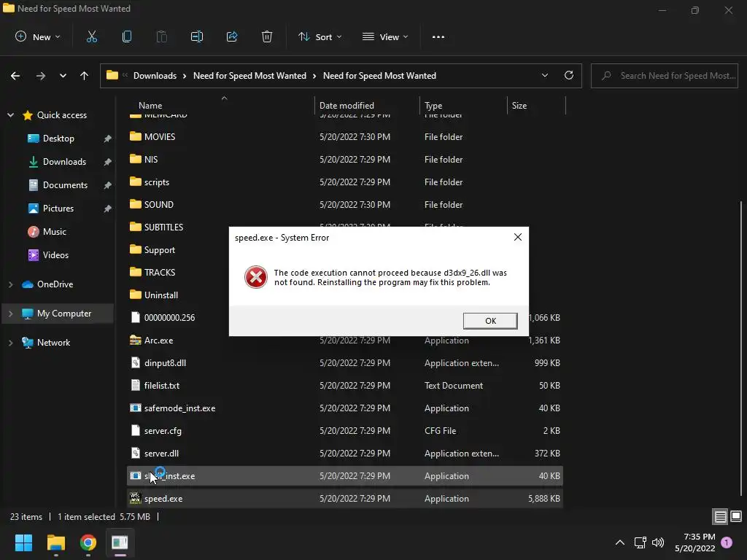Switch to details view layout icon
This screenshot has height=560, width=747.
[x=720, y=516]
